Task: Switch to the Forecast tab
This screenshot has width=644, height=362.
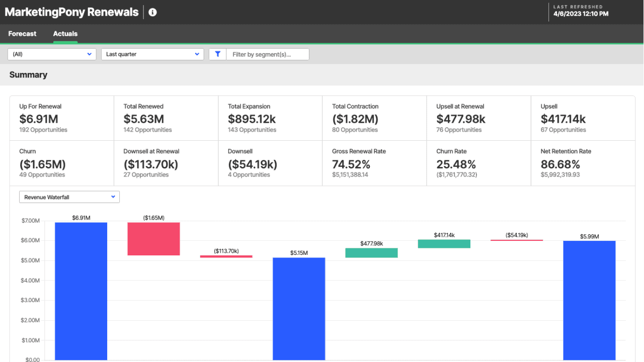Action: pyautogui.click(x=22, y=34)
